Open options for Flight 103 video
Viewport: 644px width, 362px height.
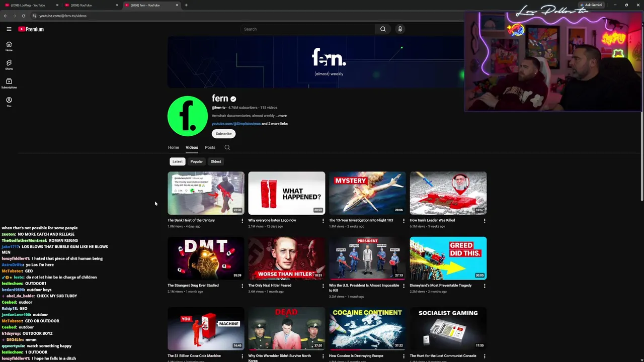click(x=404, y=221)
